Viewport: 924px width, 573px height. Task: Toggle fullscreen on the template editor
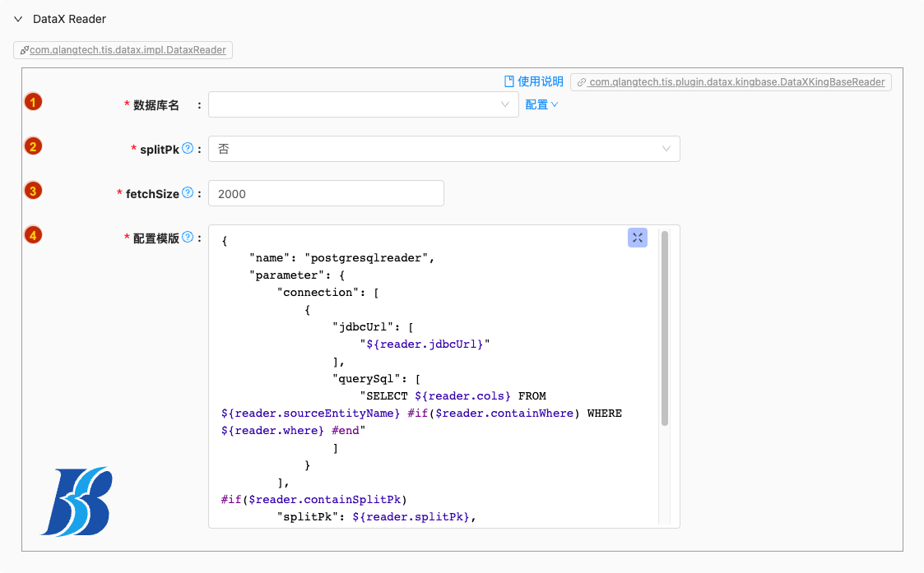tap(638, 238)
